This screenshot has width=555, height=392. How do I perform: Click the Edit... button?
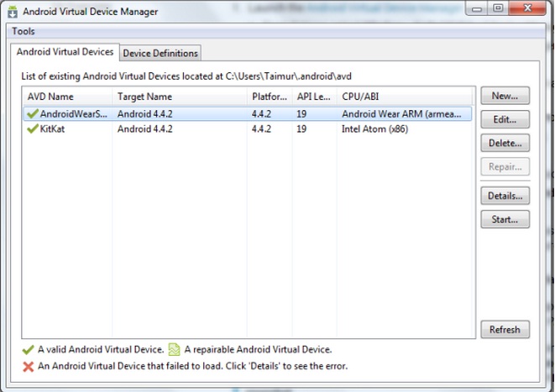pyautogui.click(x=505, y=119)
